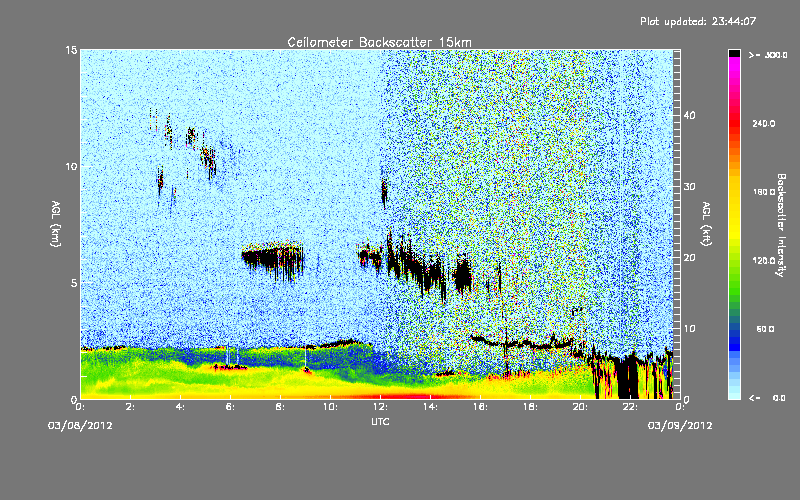The image size is (800, 500).
Task: Click the black cloud layer near 7 UTC at 6 km
Action: (x=273, y=258)
